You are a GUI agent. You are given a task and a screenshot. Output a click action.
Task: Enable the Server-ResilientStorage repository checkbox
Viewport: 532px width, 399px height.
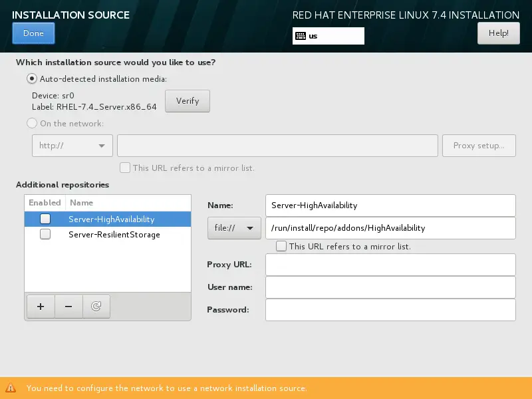pyautogui.click(x=45, y=234)
